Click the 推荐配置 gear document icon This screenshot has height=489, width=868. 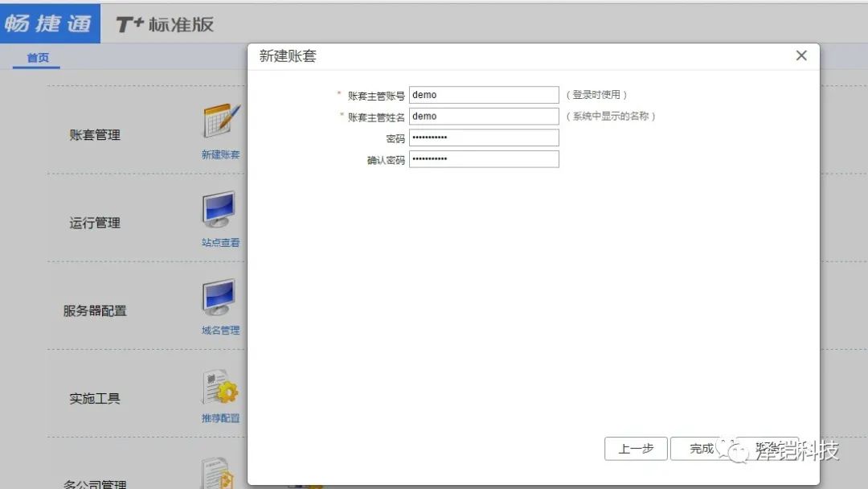[220, 387]
